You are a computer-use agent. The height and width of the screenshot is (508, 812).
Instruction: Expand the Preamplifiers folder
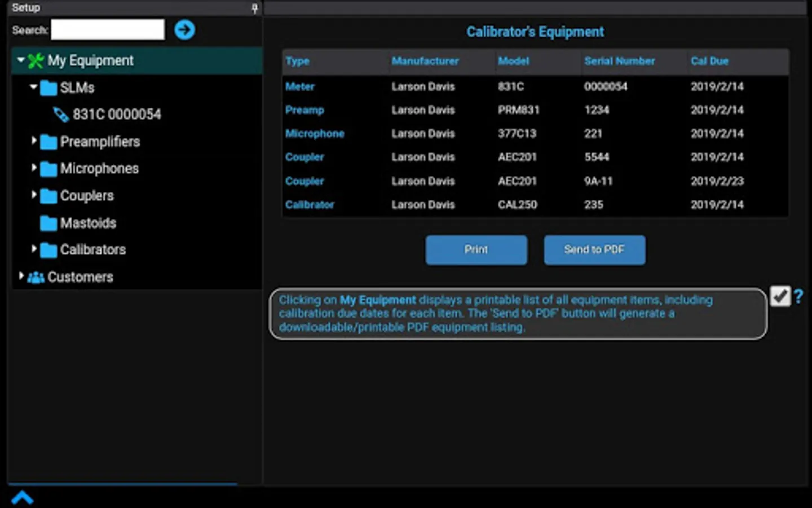pos(34,141)
